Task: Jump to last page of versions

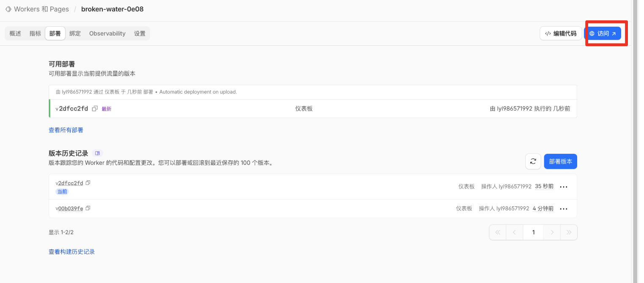Action: pos(569,232)
